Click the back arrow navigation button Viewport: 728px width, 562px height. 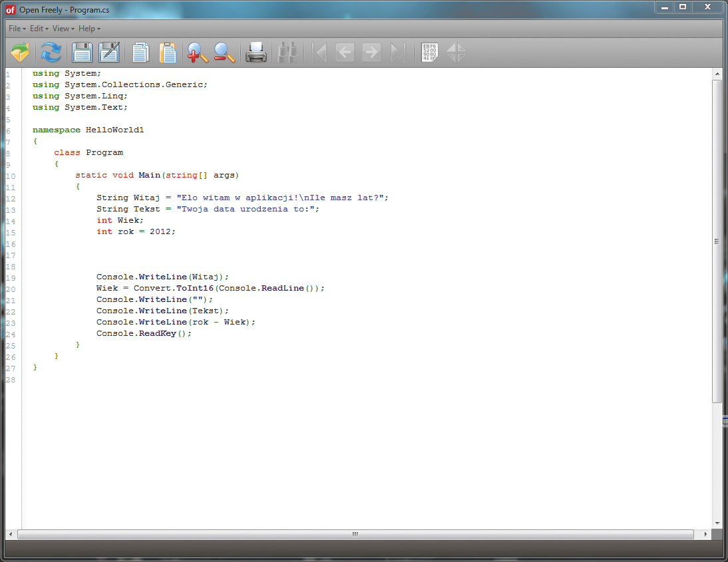(x=345, y=52)
